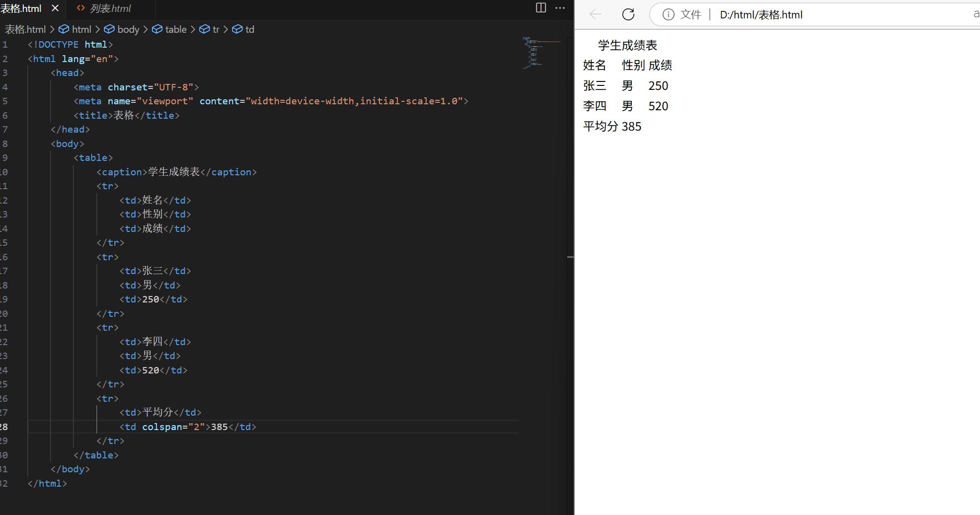
Task: Click the td breadcrumb item
Action: pyautogui.click(x=243, y=29)
